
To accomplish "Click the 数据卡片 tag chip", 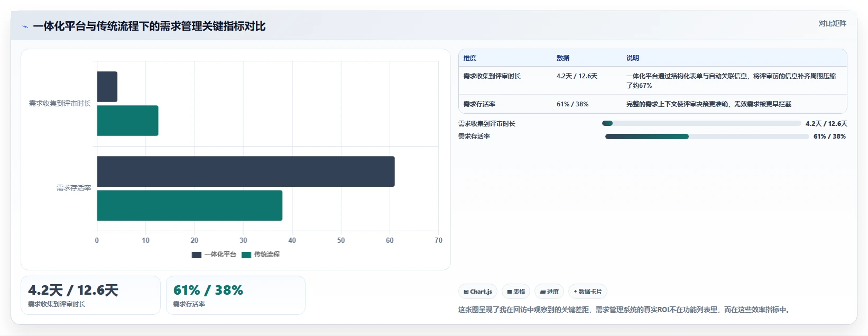I will pos(588,292).
